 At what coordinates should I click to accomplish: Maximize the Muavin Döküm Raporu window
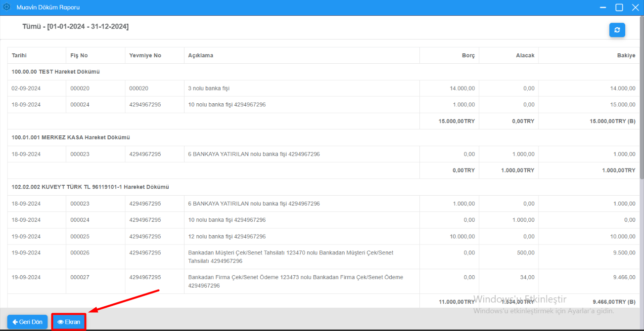[x=619, y=7]
